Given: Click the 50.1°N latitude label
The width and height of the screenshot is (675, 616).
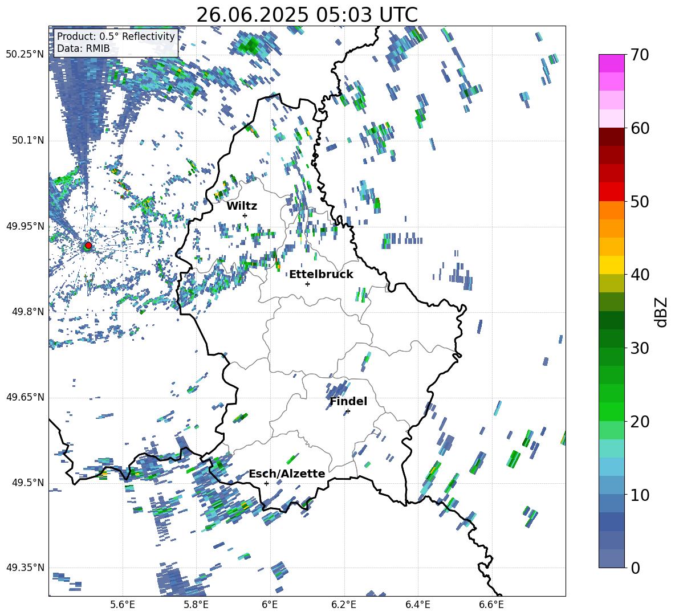Looking at the screenshot, I should [x=27, y=140].
